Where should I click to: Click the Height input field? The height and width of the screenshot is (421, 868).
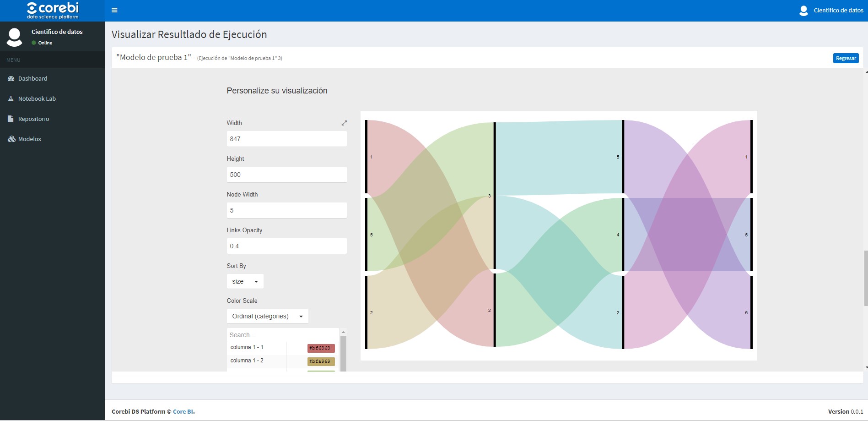pyautogui.click(x=286, y=175)
